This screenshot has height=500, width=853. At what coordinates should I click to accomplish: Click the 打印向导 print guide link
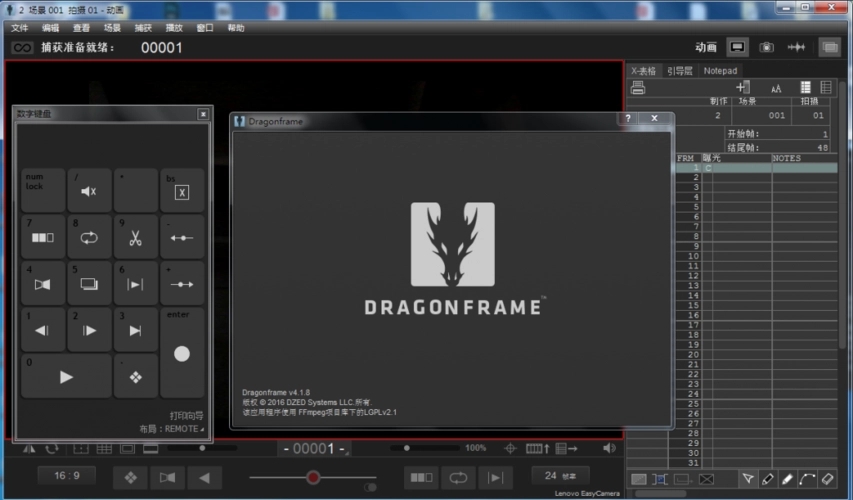coord(186,415)
